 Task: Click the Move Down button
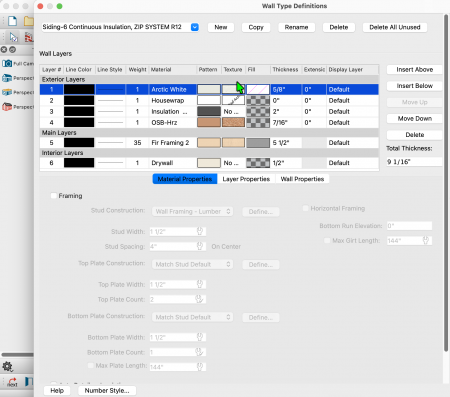tap(415, 119)
